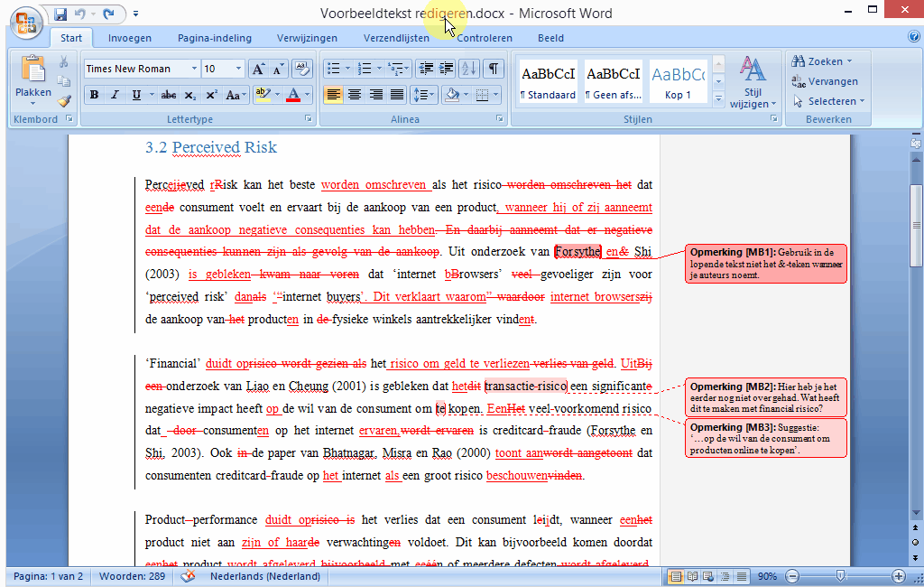924x587 pixels.
Task: Increase paragraph indent
Action: pos(447,69)
